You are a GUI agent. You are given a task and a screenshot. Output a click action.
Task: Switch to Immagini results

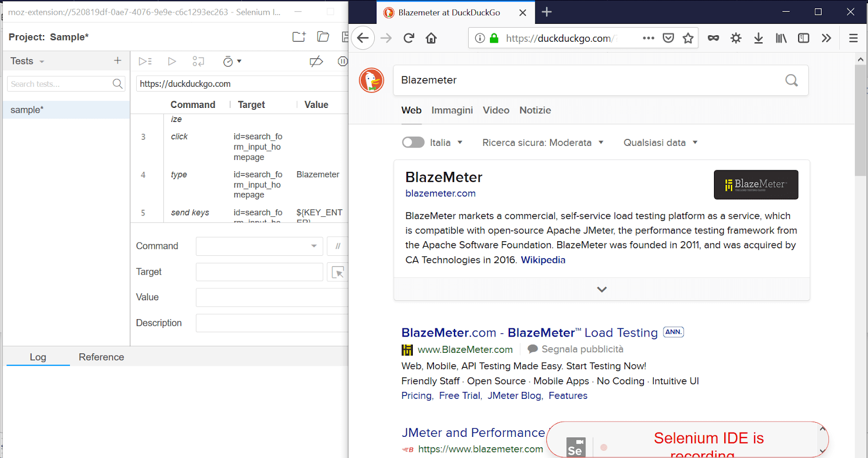point(452,110)
